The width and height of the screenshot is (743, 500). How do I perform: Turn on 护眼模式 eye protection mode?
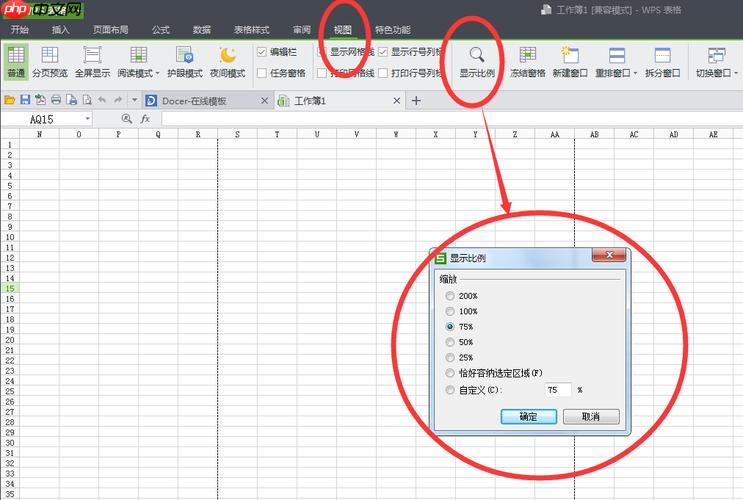pyautogui.click(x=184, y=62)
